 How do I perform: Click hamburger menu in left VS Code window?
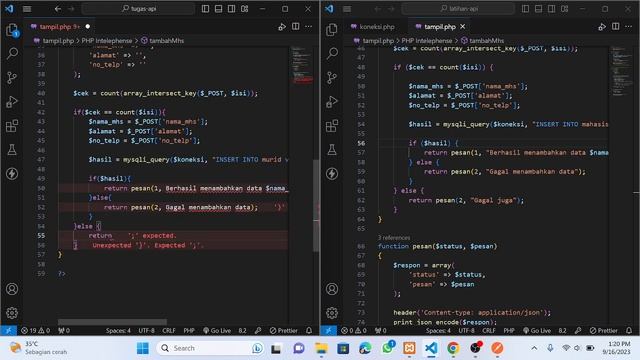27,9
